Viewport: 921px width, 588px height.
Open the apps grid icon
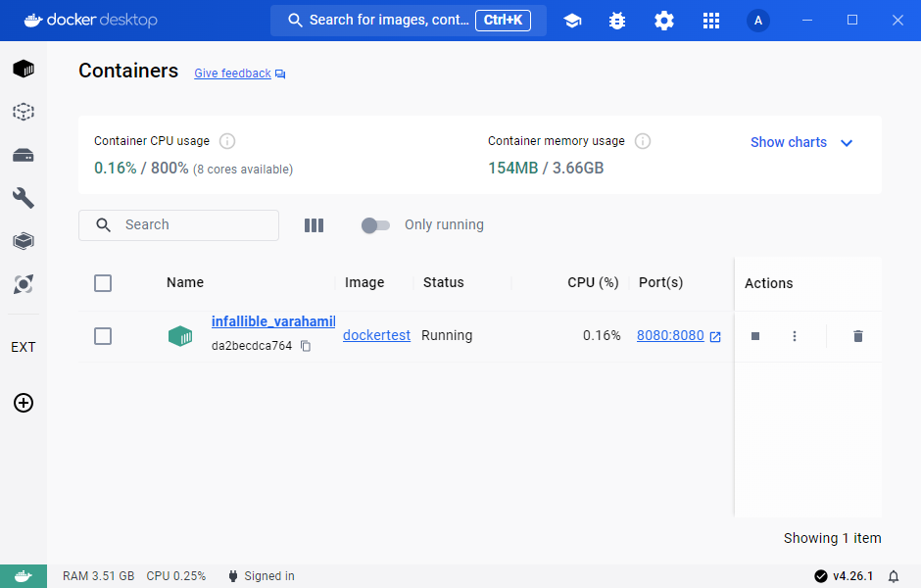click(x=711, y=21)
